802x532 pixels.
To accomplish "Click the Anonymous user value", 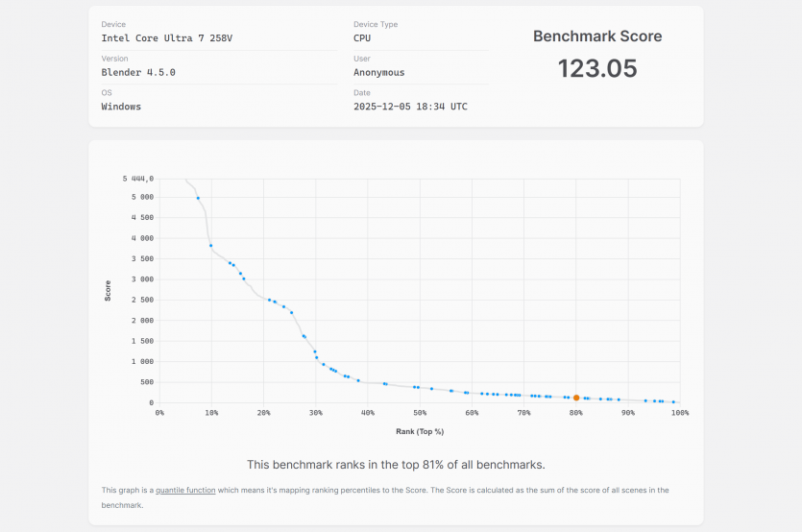I will (x=379, y=72).
